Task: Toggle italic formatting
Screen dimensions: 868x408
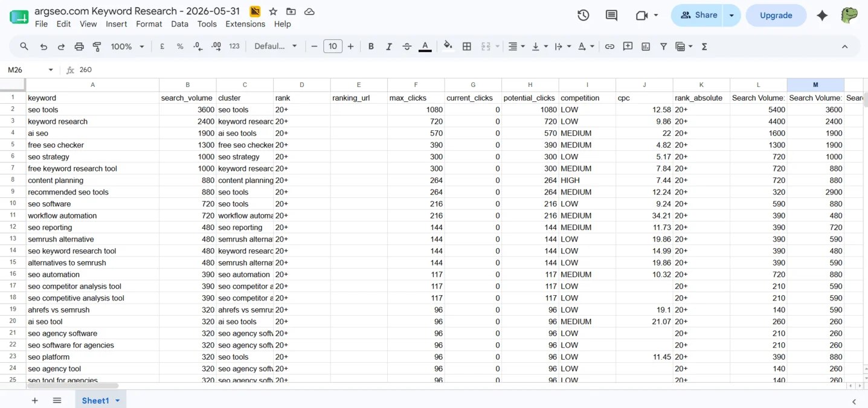Action: point(389,46)
